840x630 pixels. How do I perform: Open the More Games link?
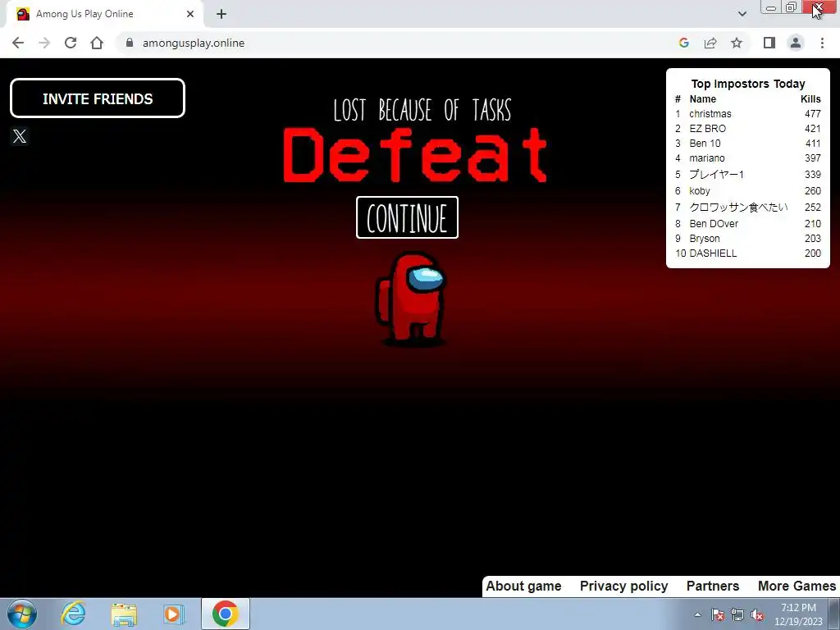click(x=797, y=586)
